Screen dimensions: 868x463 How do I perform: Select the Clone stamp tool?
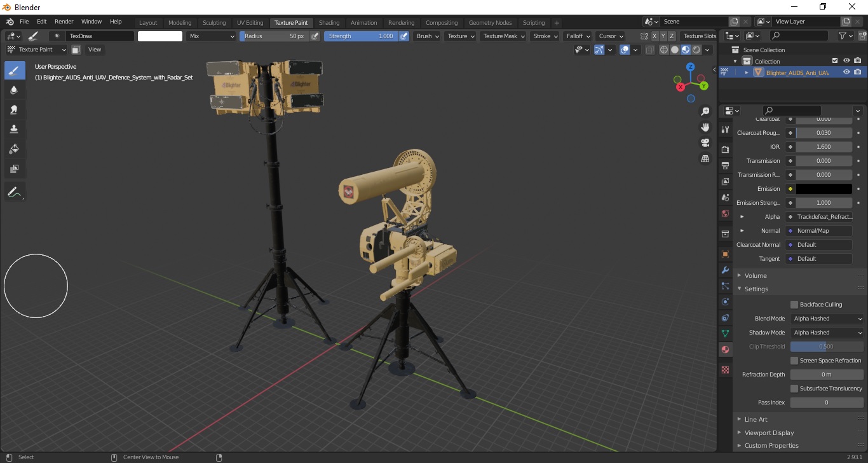pyautogui.click(x=15, y=130)
